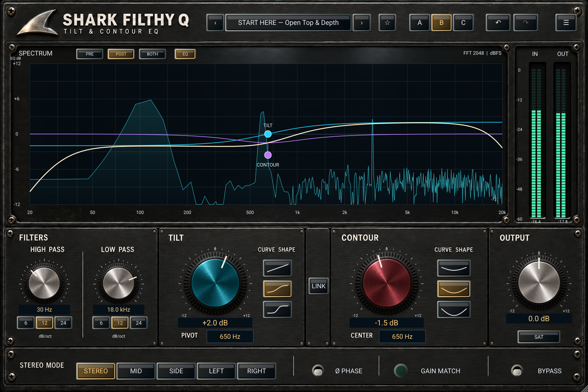Favorite the preset with the star icon
This screenshot has width=588, height=392.
pyautogui.click(x=387, y=23)
